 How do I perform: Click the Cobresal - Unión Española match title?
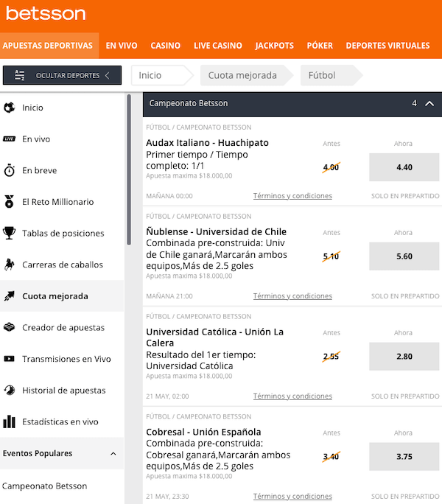203,432
